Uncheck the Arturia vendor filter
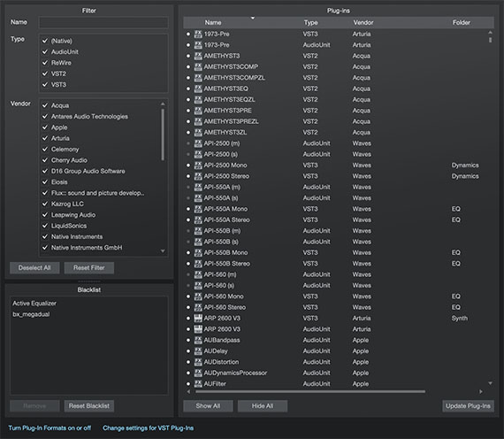Screen dimensions: 504x439 pos(45,138)
